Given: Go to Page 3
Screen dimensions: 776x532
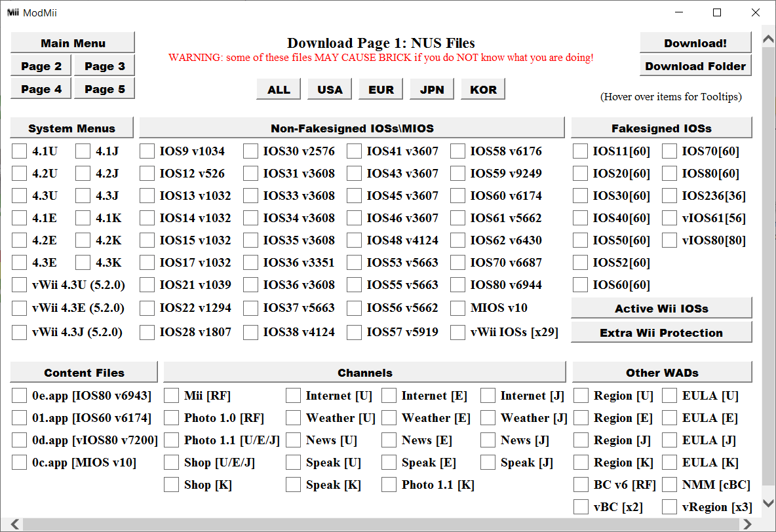Looking at the screenshot, I should (104, 66).
